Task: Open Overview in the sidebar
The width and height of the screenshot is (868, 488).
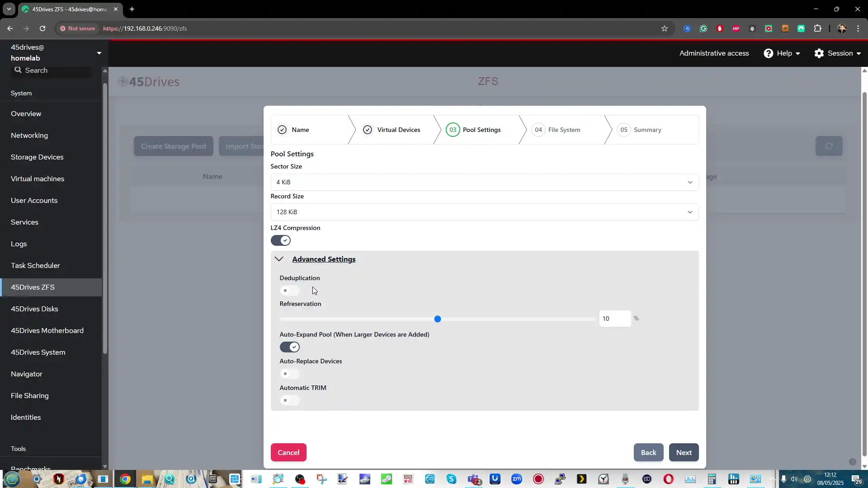Action: tap(51, 114)
